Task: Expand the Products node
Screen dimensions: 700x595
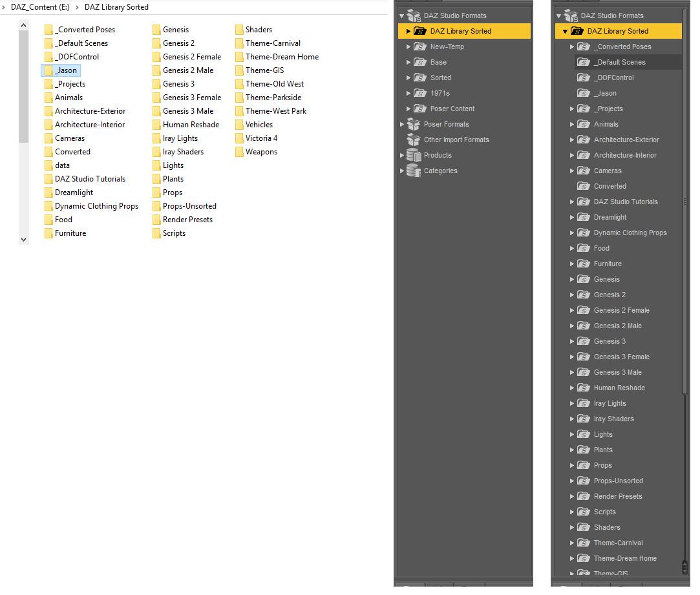Action: pyautogui.click(x=402, y=155)
